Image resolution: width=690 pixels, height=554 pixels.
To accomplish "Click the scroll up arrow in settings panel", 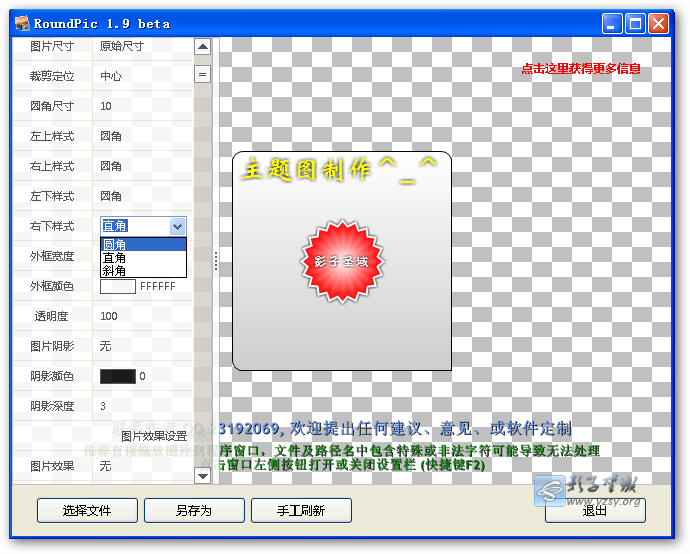I will [202, 47].
